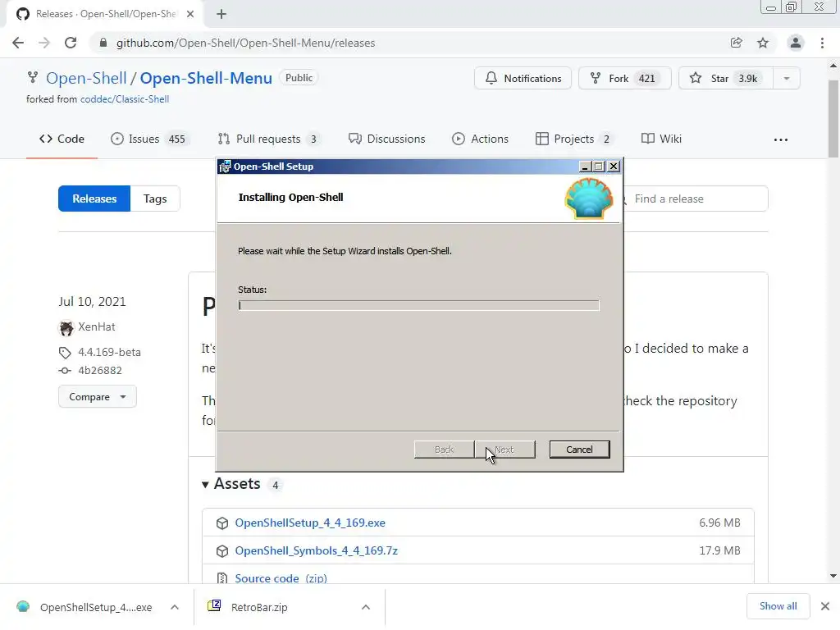
Task: Star the repository
Action: (x=726, y=78)
